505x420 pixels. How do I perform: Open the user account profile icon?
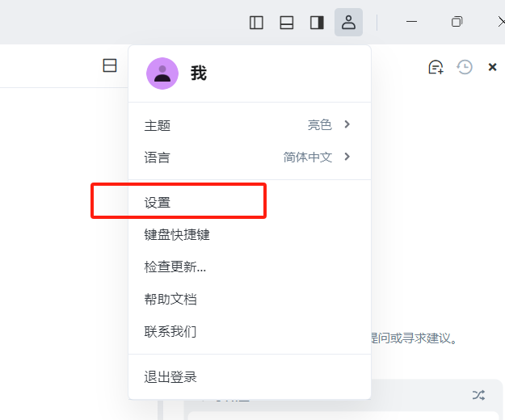click(348, 22)
